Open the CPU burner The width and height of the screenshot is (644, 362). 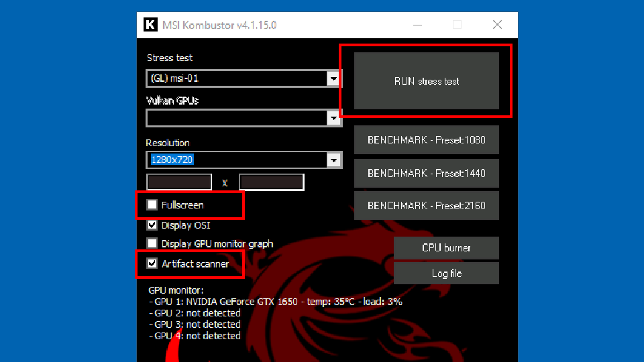tap(446, 248)
